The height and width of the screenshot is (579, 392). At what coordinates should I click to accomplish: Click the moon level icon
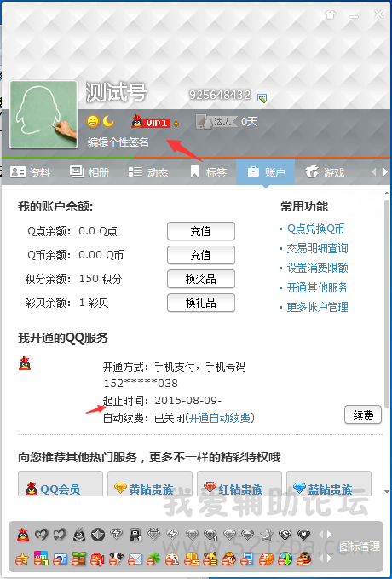pyautogui.click(x=108, y=121)
